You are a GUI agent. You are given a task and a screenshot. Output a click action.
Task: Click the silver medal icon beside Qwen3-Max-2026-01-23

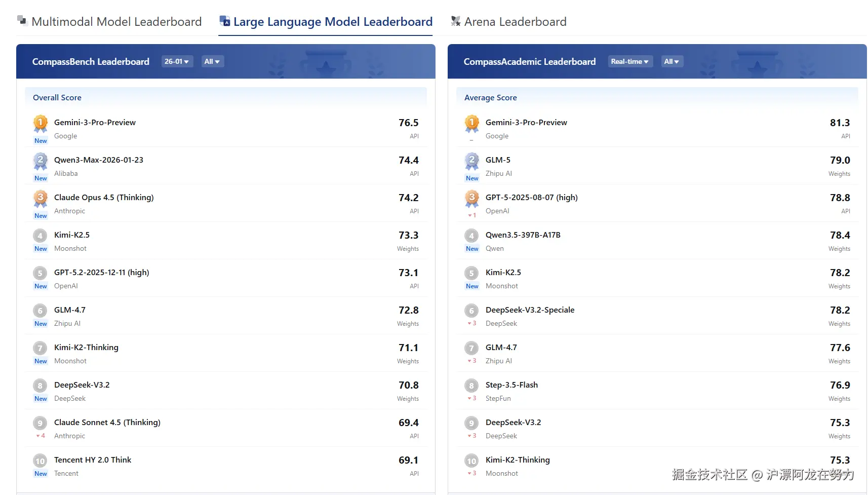pyautogui.click(x=41, y=161)
